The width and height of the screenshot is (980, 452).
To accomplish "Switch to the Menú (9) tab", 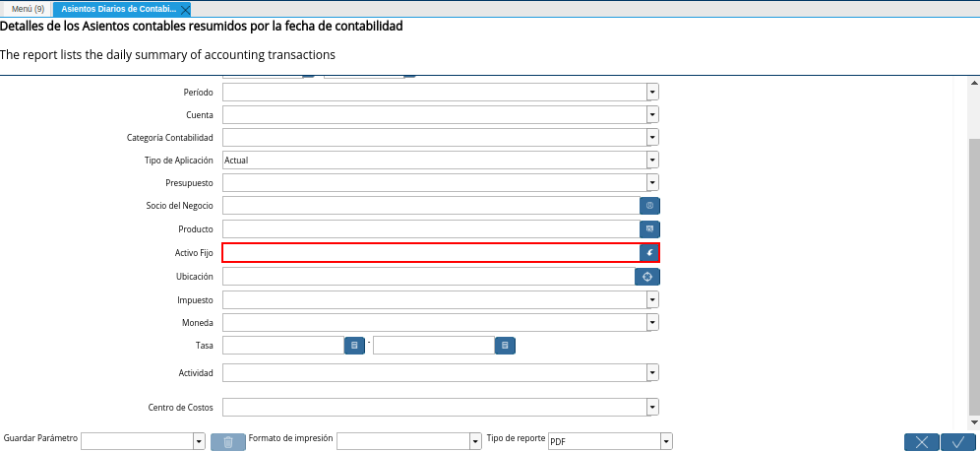I will (x=29, y=9).
